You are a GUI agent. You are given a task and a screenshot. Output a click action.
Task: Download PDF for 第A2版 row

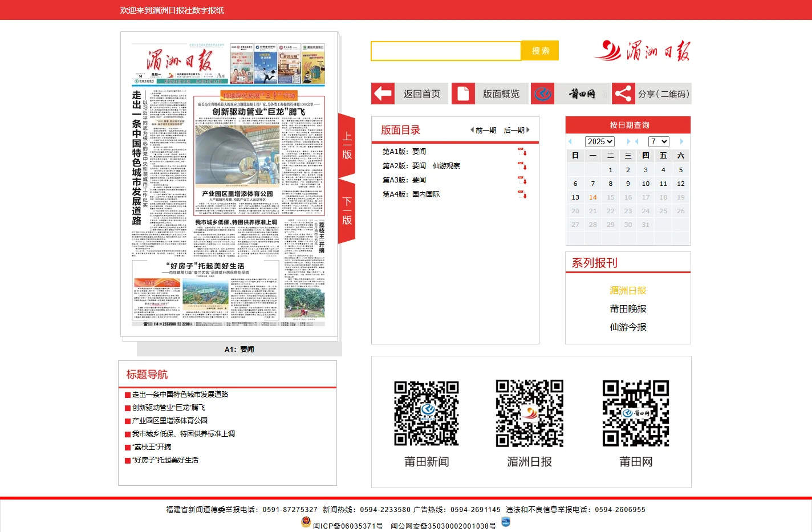tap(522, 166)
